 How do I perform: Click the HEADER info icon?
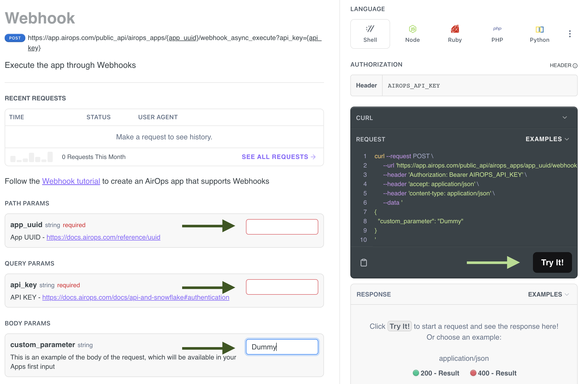tap(575, 66)
